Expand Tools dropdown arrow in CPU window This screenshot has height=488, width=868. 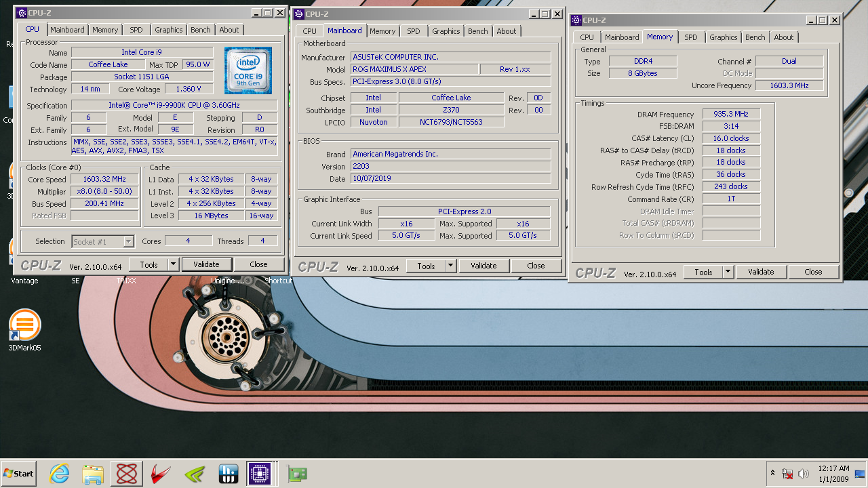click(173, 264)
